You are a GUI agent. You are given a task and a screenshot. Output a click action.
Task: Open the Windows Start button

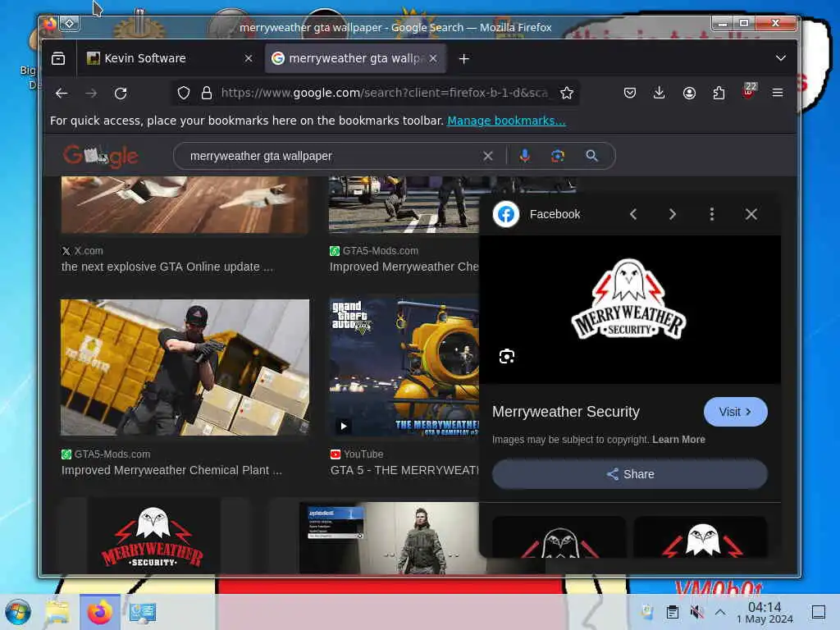[18, 612]
